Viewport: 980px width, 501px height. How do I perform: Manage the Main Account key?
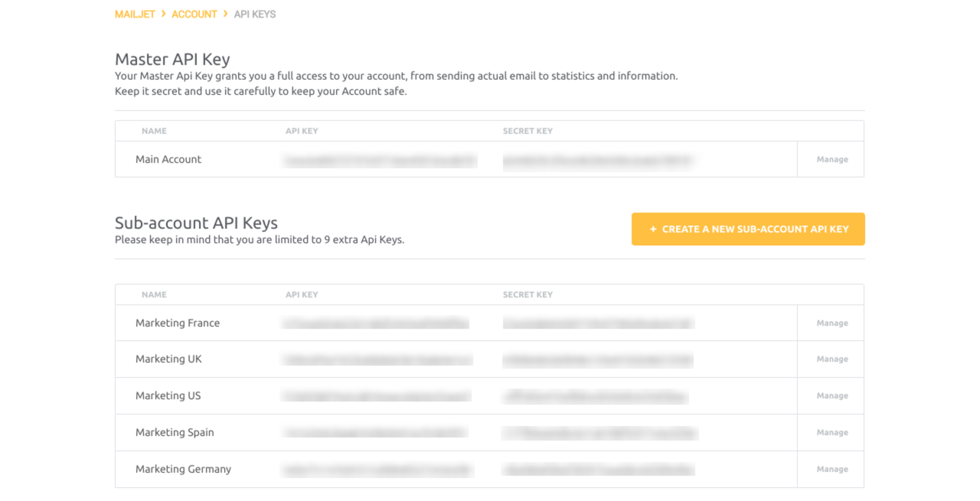(832, 159)
